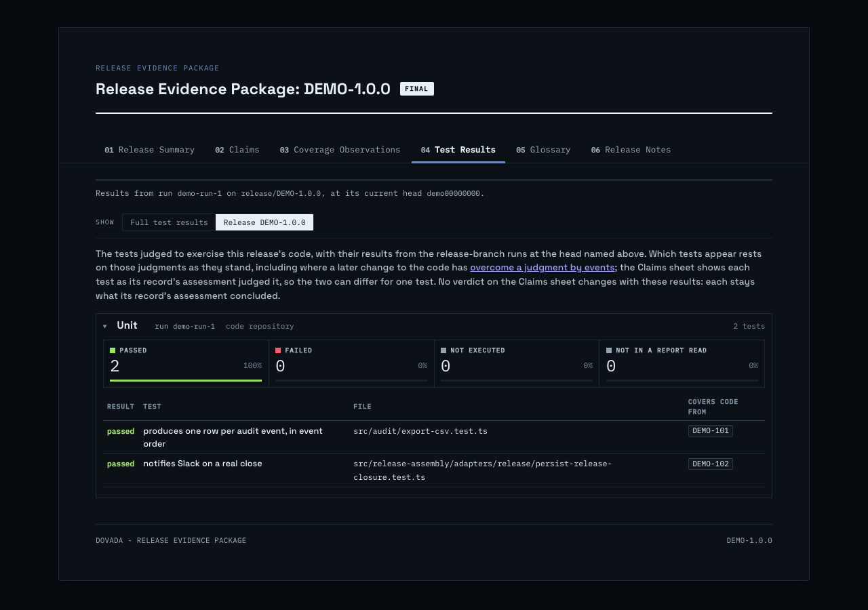The width and height of the screenshot is (868, 610).
Task: Switch to the Claims tab
Action: click(237, 150)
